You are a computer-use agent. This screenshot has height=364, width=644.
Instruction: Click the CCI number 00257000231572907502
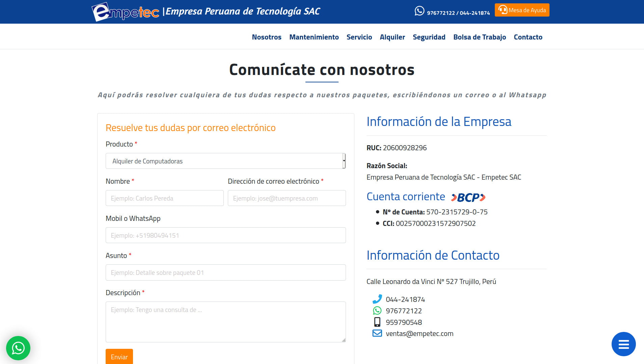click(435, 224)
